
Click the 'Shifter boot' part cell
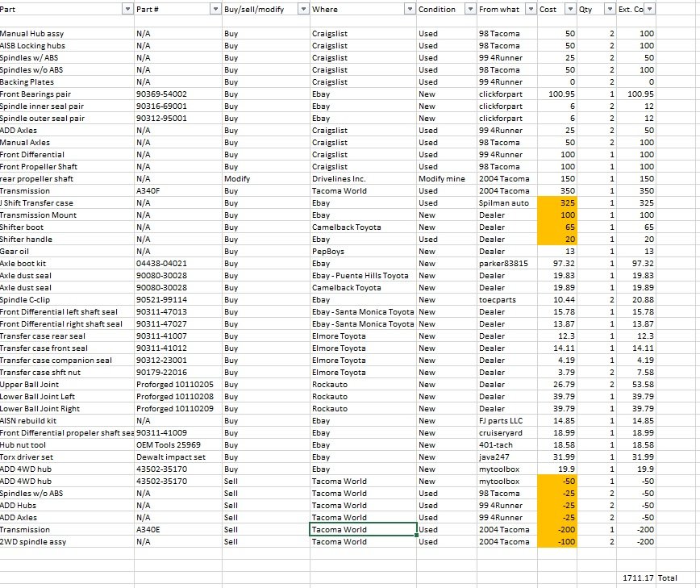tap(66, 227)
